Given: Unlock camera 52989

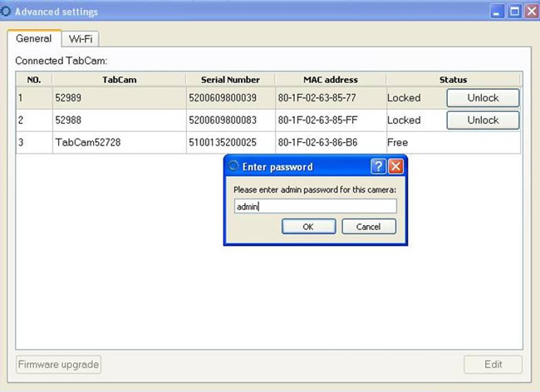Looking at the screenshot, I should 483,98.
